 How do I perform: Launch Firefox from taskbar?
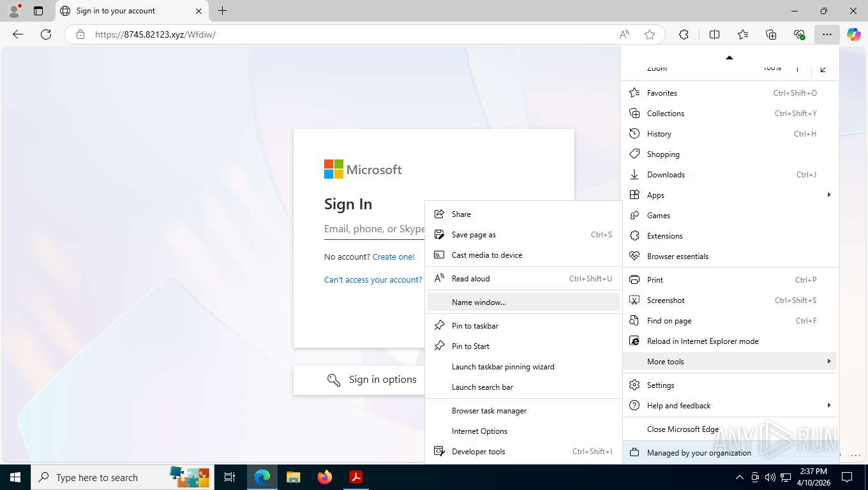325,477
